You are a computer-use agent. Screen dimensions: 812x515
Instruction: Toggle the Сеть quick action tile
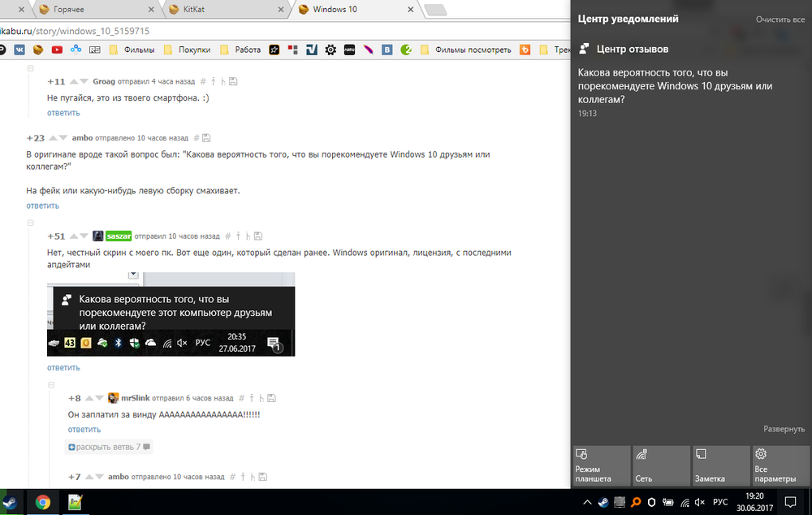662,465
